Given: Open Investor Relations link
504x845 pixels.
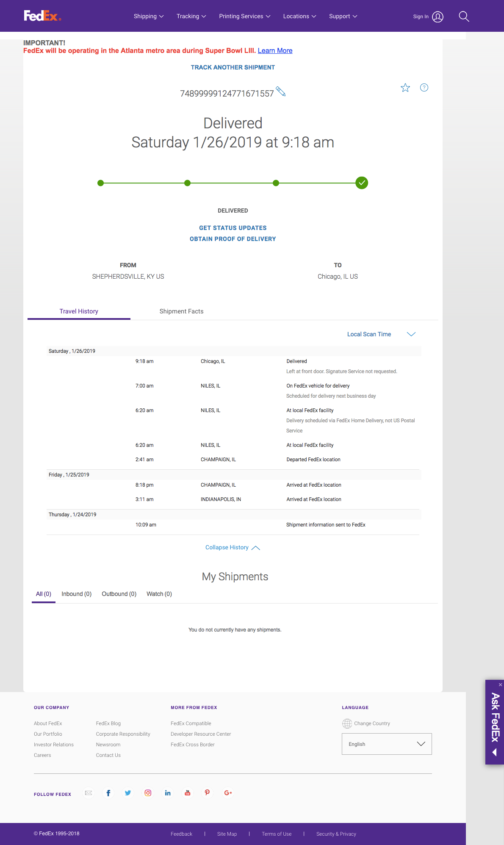Looking at the screenshot, I should [54, 745].
